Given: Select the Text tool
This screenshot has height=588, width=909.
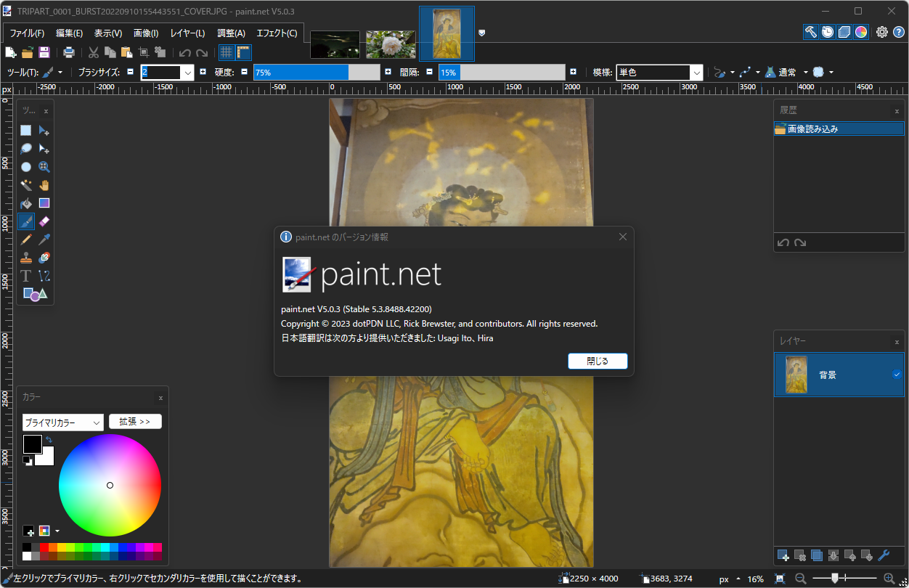Looking at the screenshot, I should point(25,276).
